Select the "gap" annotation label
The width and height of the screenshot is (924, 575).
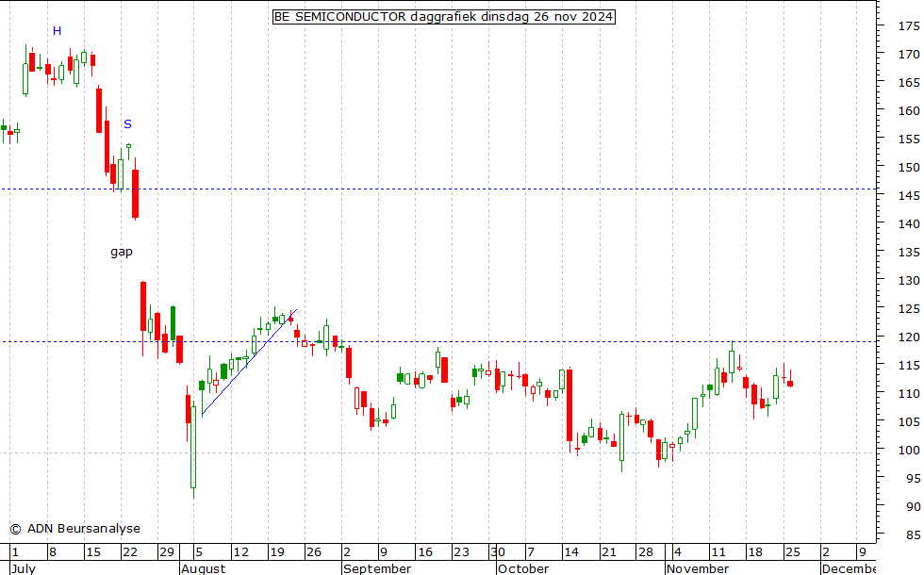click(x=122, y=253)
